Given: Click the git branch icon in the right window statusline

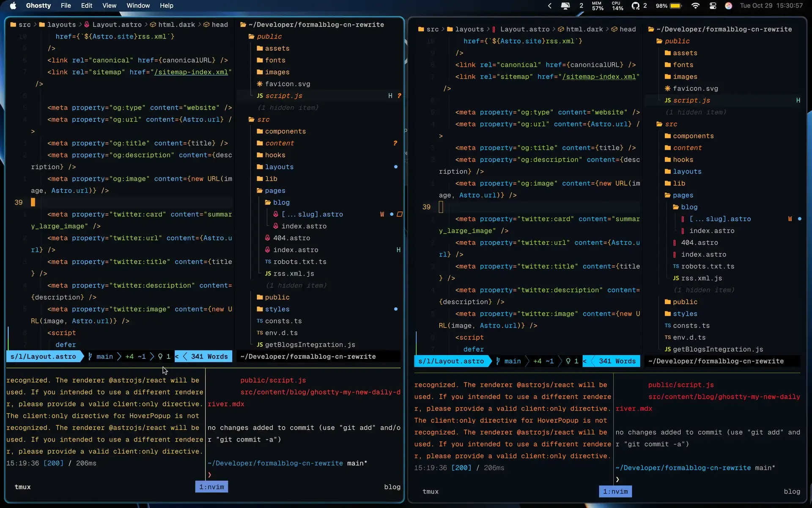Looking at the screenshot, I should [x=498, y=361].
